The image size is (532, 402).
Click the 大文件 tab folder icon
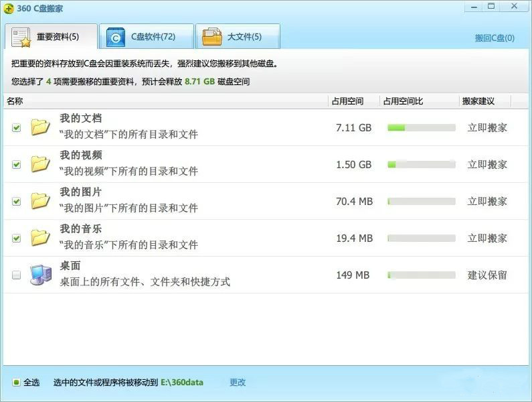click(x=211, y=37)
